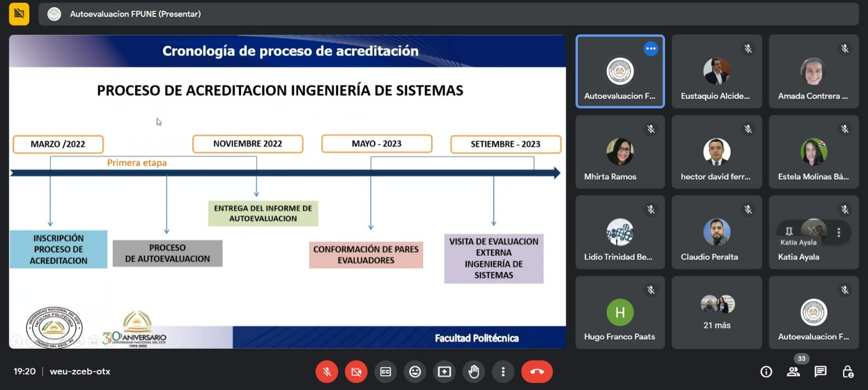The width and height of the screenshot is (868, 390).
Task: Raise your hand
Action: coord(474,372)
